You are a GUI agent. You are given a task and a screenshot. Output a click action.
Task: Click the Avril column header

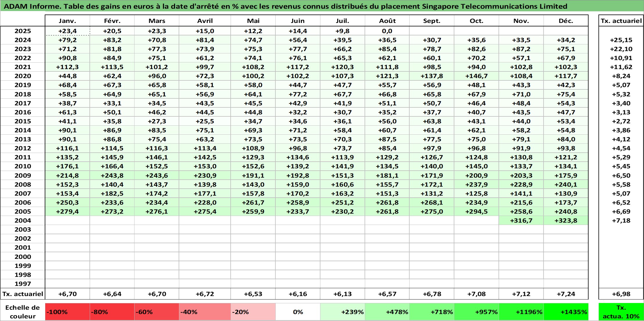(205, 21)
